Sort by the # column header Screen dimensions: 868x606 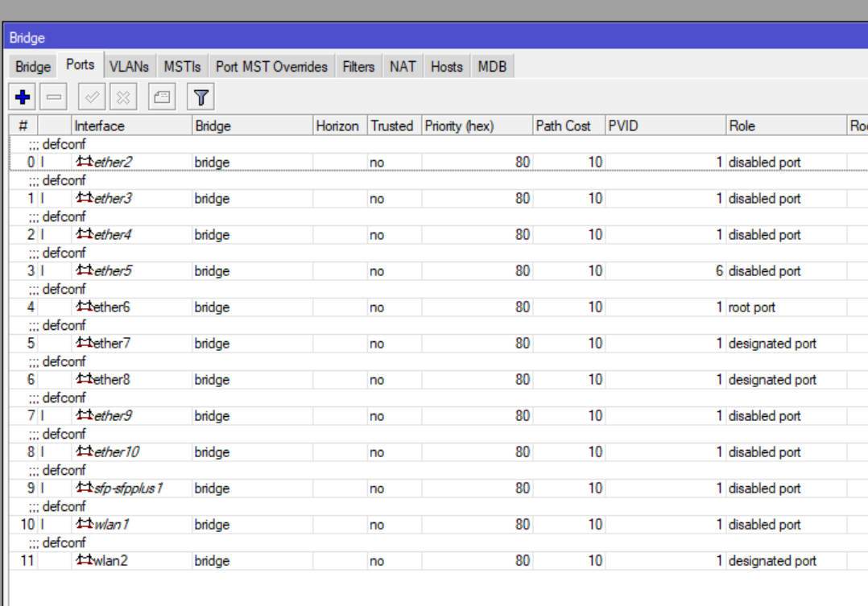[x=23, y=126]
